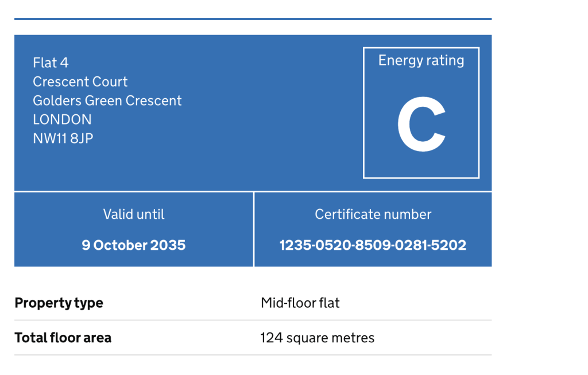Screen dimensions: 588x375
Task: Click the Mid-floor flat value
Action: pyautogui.click(x=300, y=303)
